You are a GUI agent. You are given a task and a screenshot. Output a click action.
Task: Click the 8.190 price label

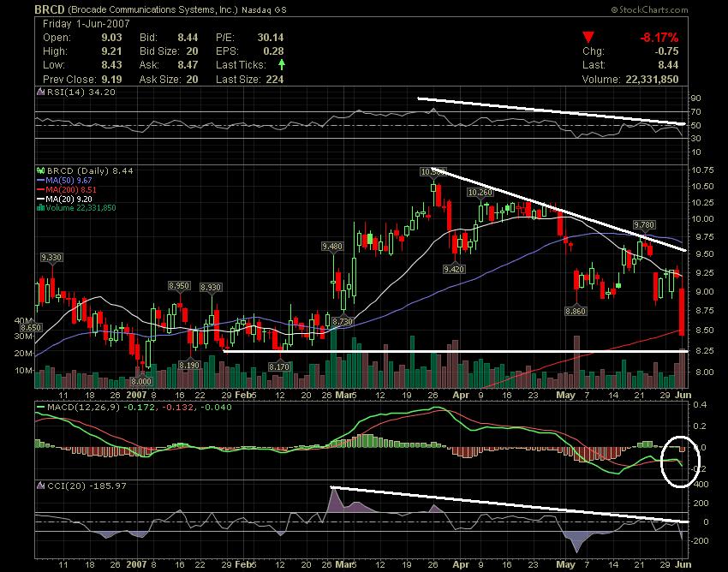[x=189, y=366]
